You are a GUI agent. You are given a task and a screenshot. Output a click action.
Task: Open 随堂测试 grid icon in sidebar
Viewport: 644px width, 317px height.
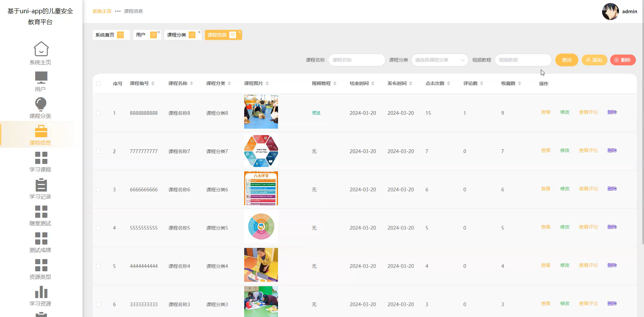tap(41, 212)
